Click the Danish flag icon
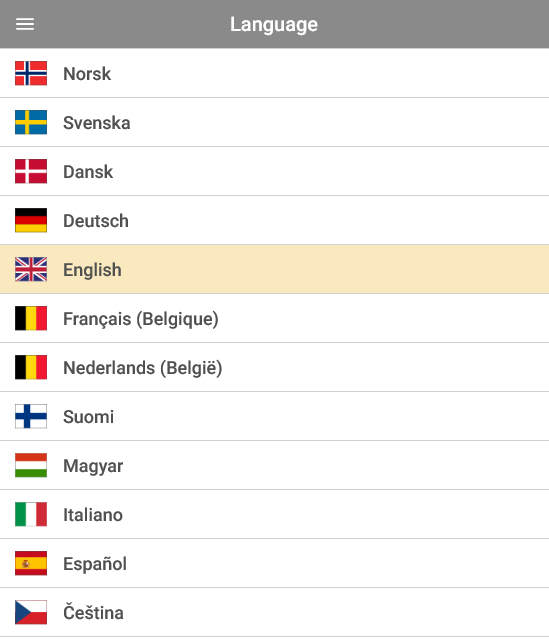Screen dimensions: 549x640 click(31, 171)
